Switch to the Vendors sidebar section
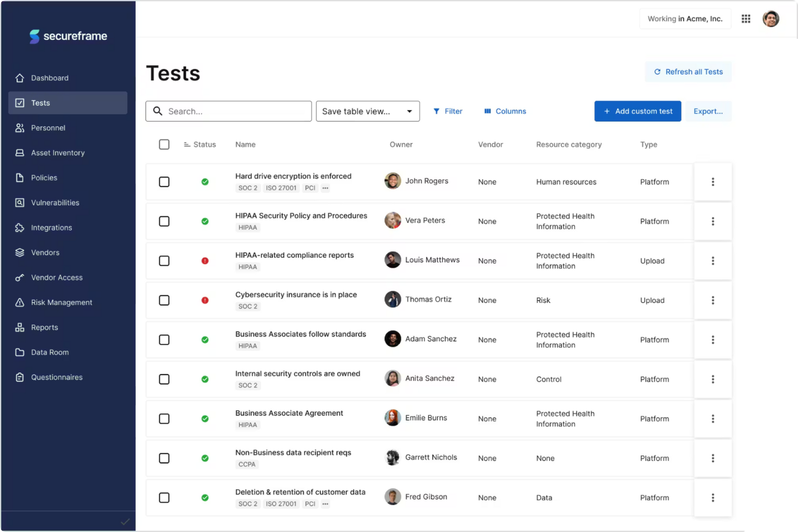This screenshot has height=532, width=798. pyautogui.click(x=45, y=252)
